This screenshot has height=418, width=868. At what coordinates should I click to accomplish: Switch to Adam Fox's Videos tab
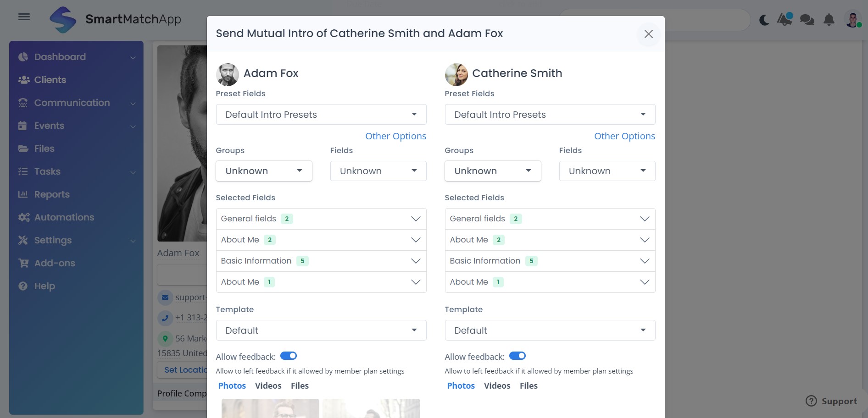[x=268, y=386]
